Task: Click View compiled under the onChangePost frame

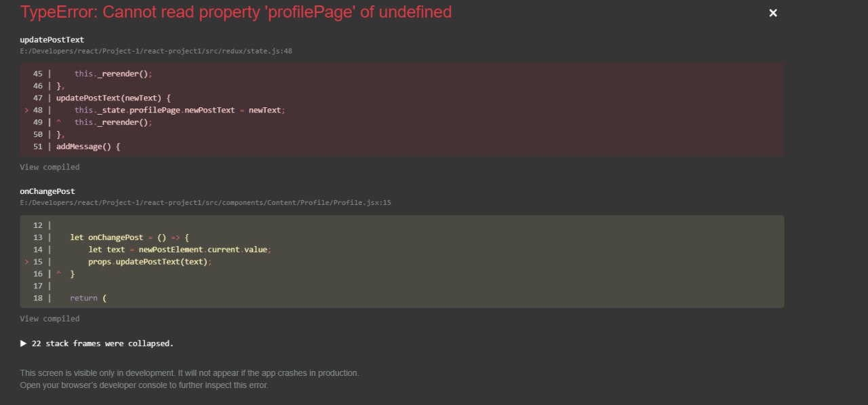Action: point(50,318)
